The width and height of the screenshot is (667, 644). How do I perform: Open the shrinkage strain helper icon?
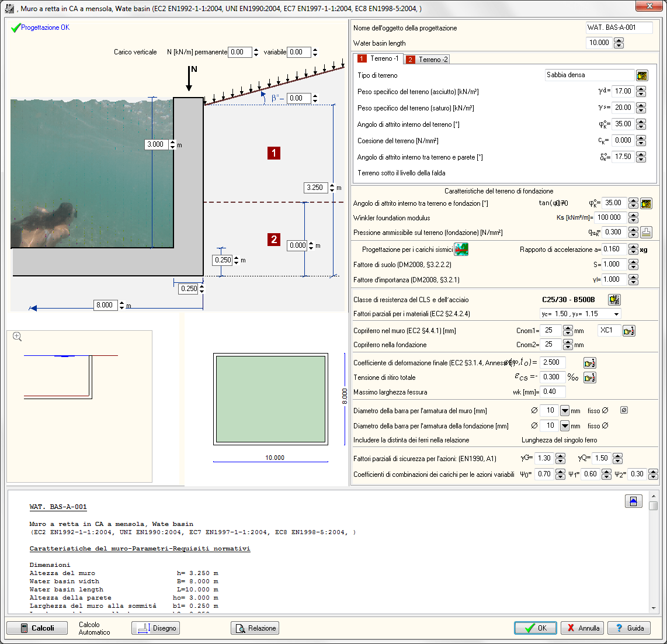click(589, 378)
